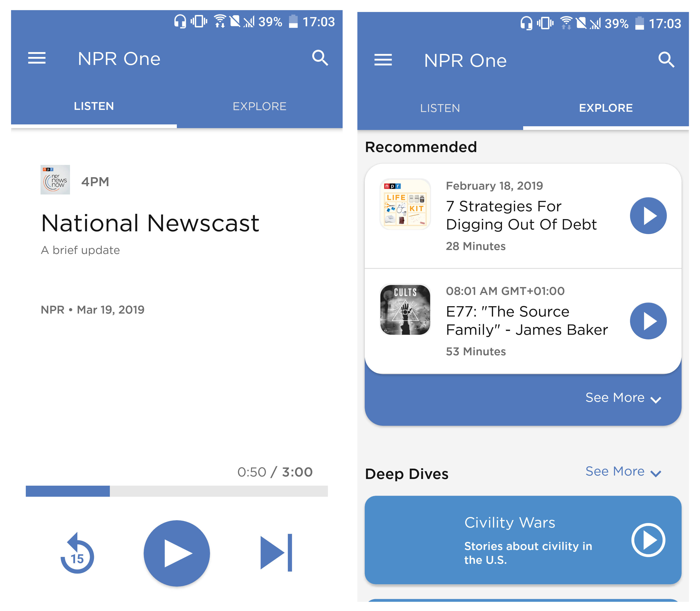Switch to the EXPLORE tab

(x=259, y=106)
